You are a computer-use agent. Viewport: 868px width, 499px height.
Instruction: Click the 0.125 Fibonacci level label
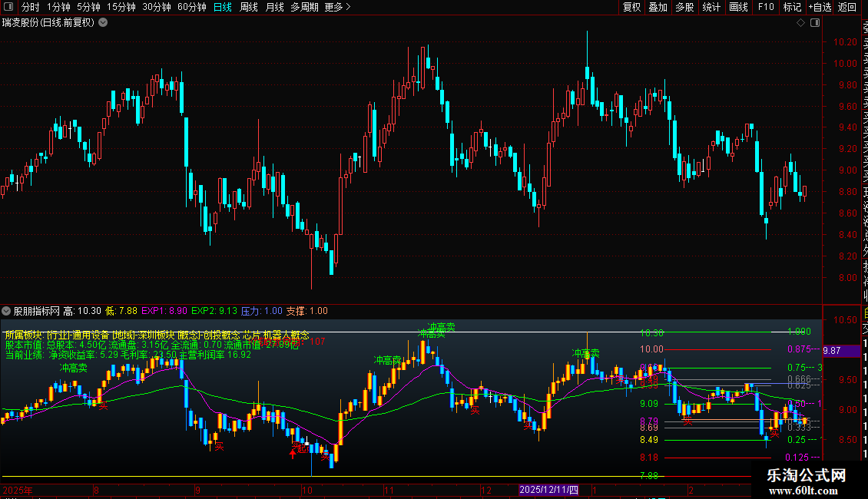point(797,457)
